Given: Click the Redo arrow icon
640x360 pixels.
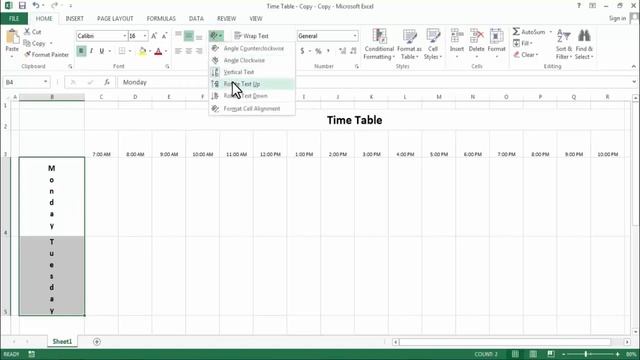Looking at the screenshot, I should coord(54,6).
